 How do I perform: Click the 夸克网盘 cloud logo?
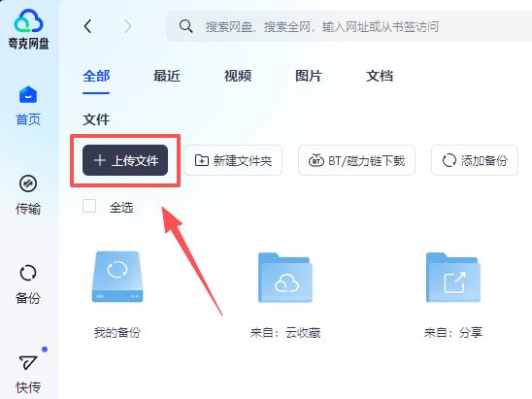(x=28, y=20)
